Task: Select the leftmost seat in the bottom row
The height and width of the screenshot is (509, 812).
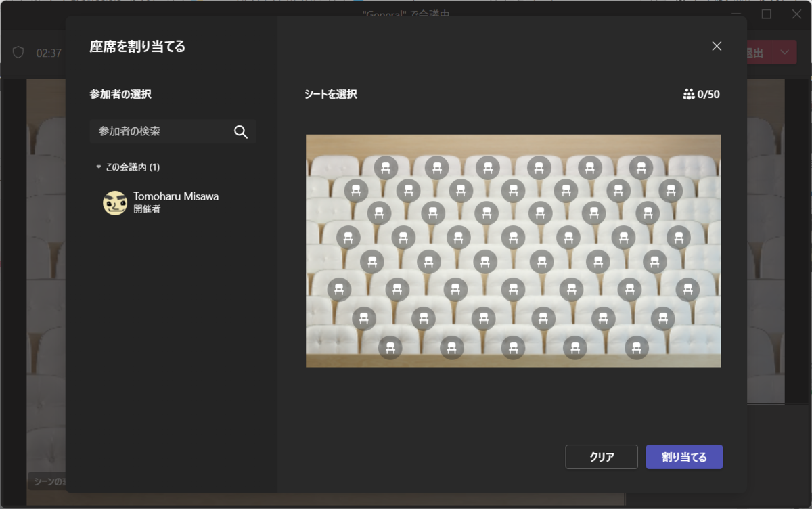Action: 390,348
